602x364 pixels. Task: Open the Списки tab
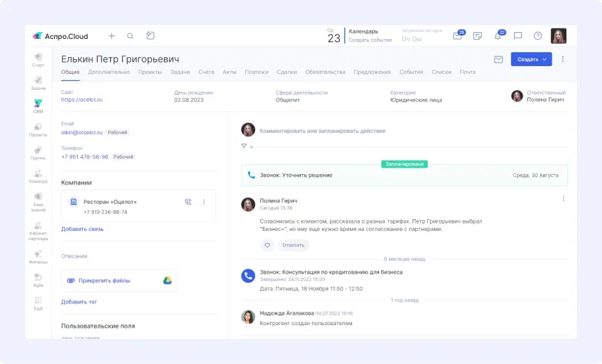441,72
